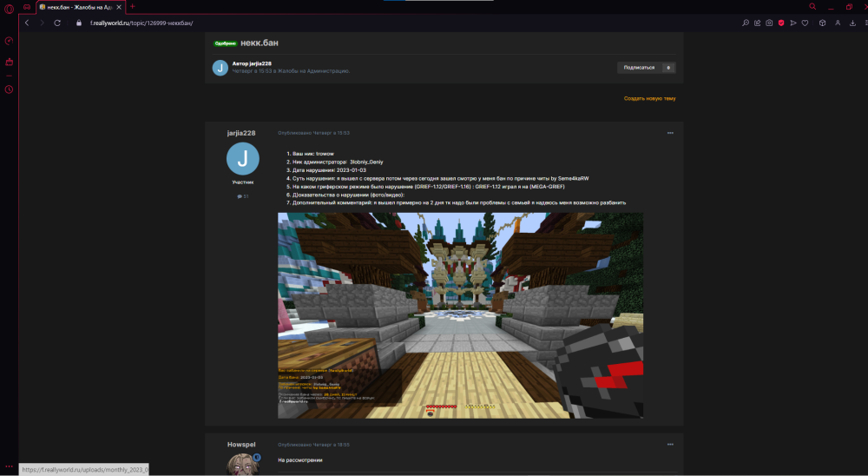This screenshot has width=868, height=476.
Task: Send page to My Flow
Action: 793,23
